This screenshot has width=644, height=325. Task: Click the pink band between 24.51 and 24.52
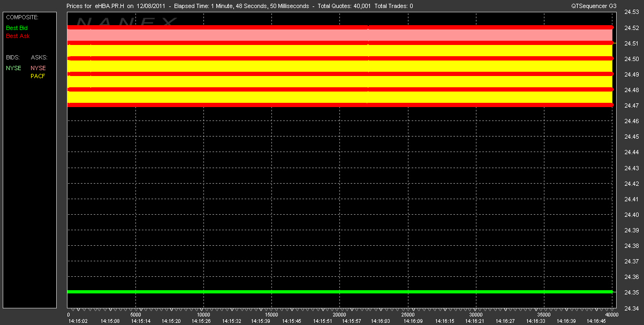pos(340,35)
